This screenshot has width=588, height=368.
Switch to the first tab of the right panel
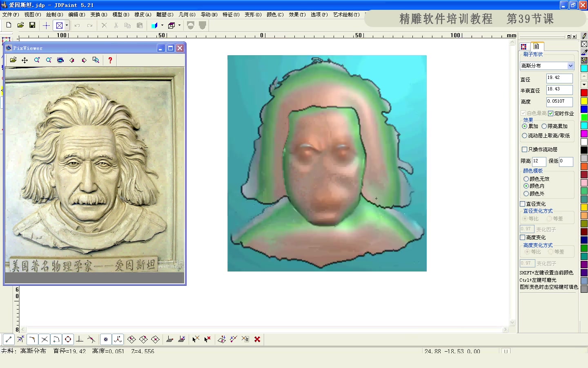[x=523, y=47]
